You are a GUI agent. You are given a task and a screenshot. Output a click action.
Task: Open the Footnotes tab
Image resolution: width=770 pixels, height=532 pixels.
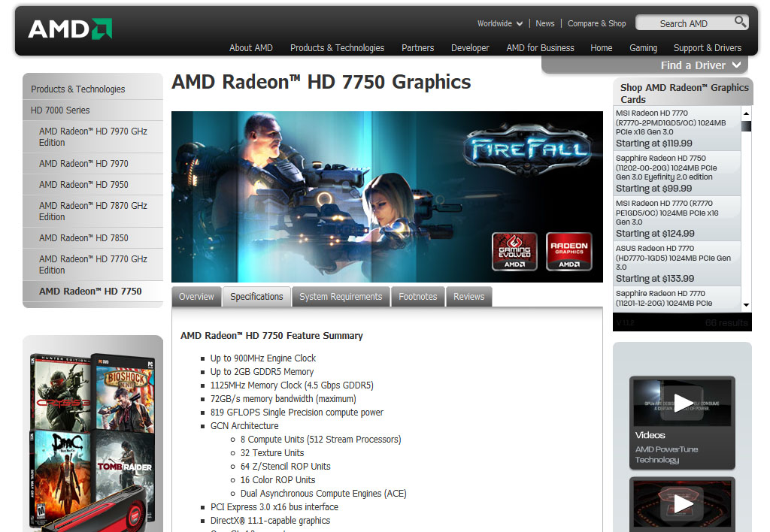click(x=418, y=296)
